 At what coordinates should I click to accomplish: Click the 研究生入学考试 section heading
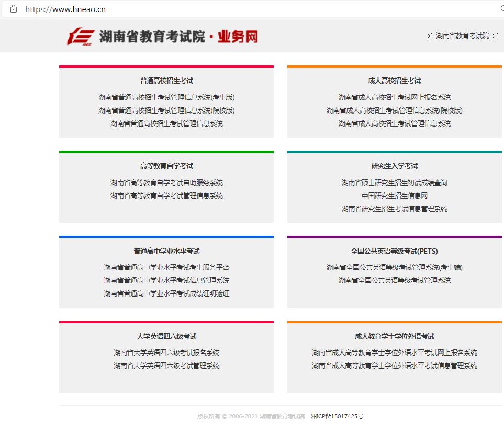pyautogui.click(x=395, y=166)
